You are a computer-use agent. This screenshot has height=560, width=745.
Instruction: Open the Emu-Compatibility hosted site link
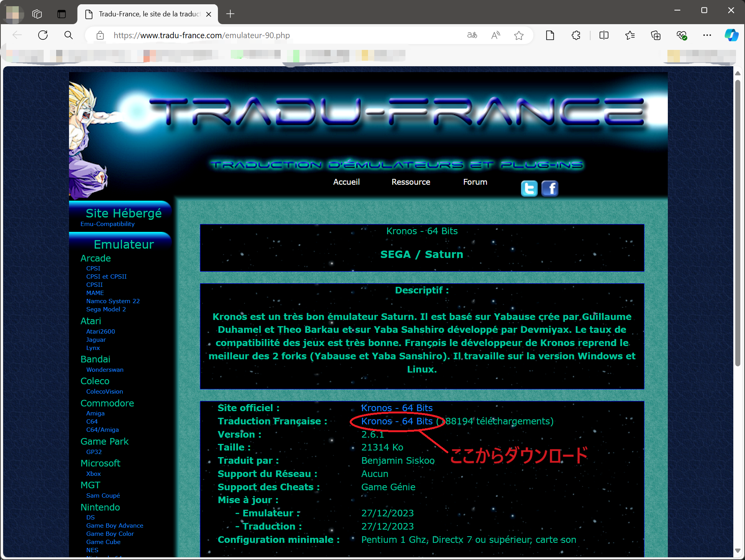108,224
